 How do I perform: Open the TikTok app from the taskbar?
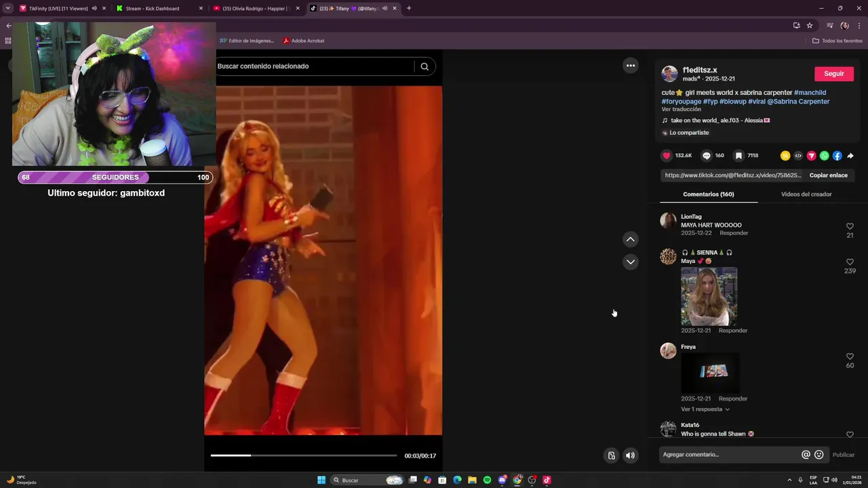click(x=547, y=480)
